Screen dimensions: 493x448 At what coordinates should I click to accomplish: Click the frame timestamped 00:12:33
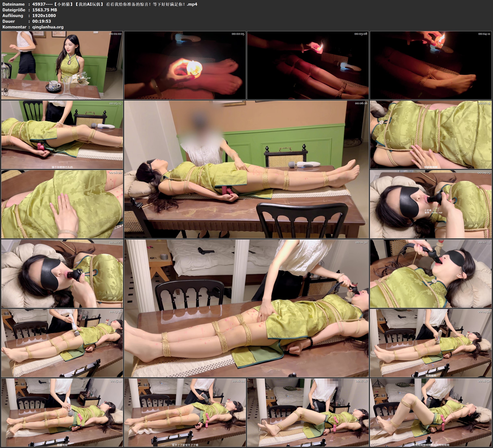pos(431,274)
